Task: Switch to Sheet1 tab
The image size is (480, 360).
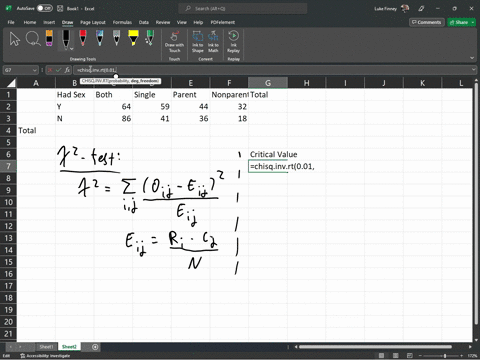Action: (46, 347)
